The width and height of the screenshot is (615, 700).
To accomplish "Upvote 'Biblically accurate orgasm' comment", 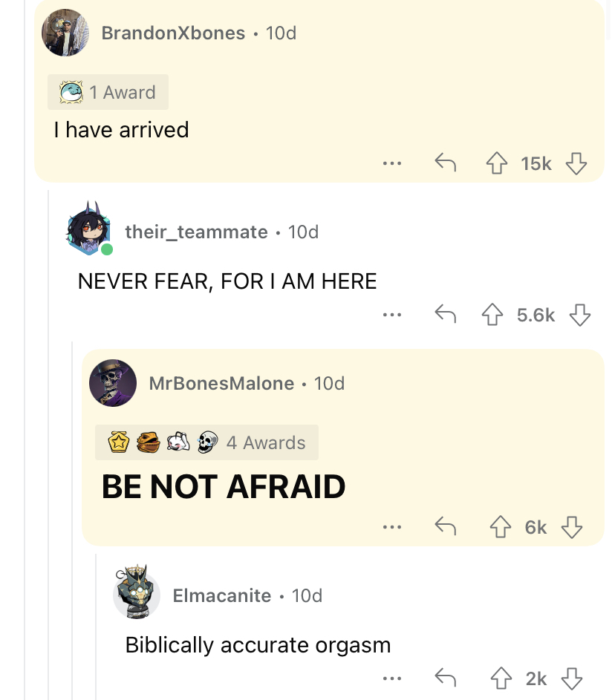I will pos(501,678).
